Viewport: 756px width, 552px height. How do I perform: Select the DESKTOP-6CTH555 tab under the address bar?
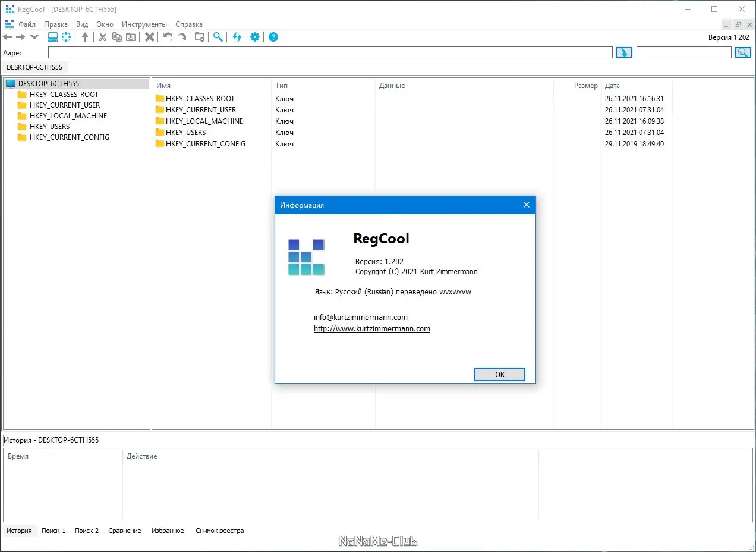point(34,67)
